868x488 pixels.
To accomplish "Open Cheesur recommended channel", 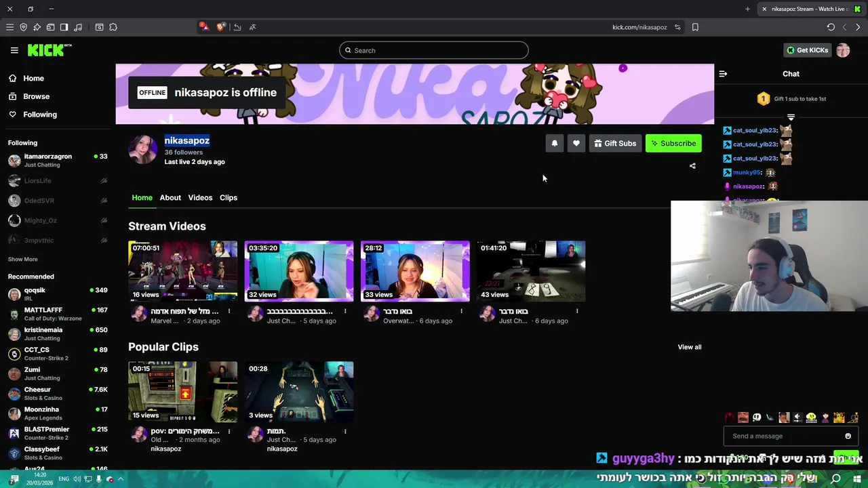I will pyautogui.click(x=58, y=393).
